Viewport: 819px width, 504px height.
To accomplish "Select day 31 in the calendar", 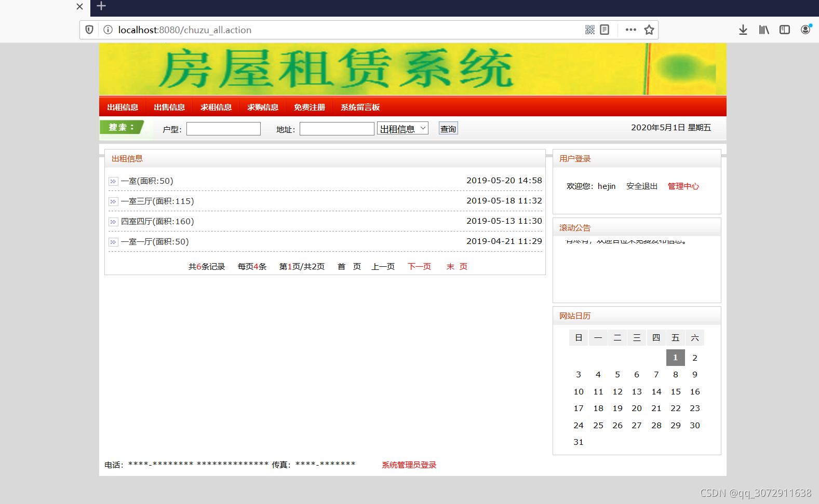I will point(579,442).
